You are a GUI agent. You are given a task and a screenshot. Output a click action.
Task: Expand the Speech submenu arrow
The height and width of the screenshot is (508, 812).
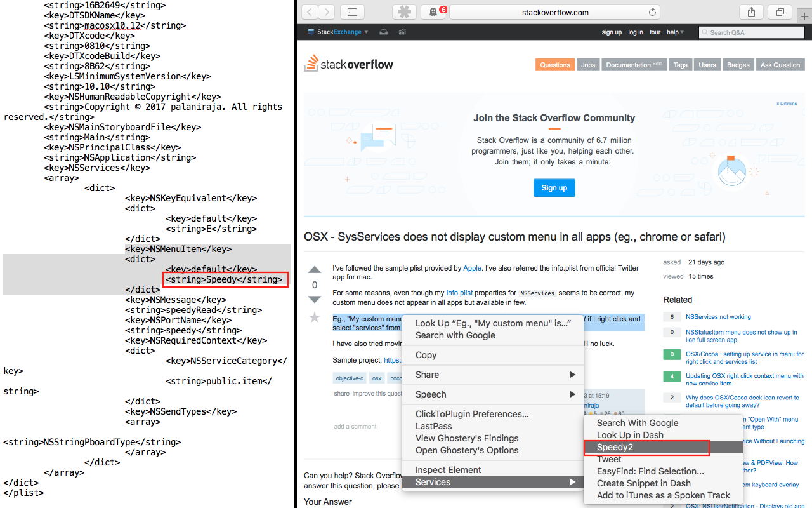tap(572, 394)
